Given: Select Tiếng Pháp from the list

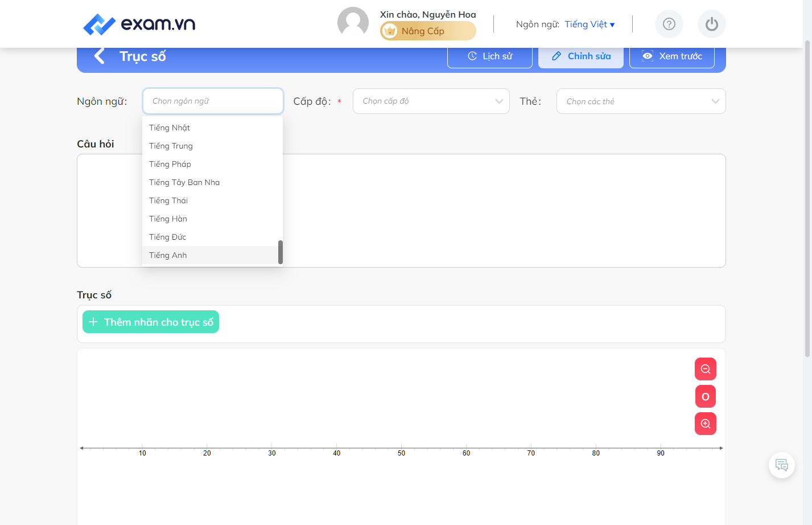Looking at the screenshot, I should [212, 164].
